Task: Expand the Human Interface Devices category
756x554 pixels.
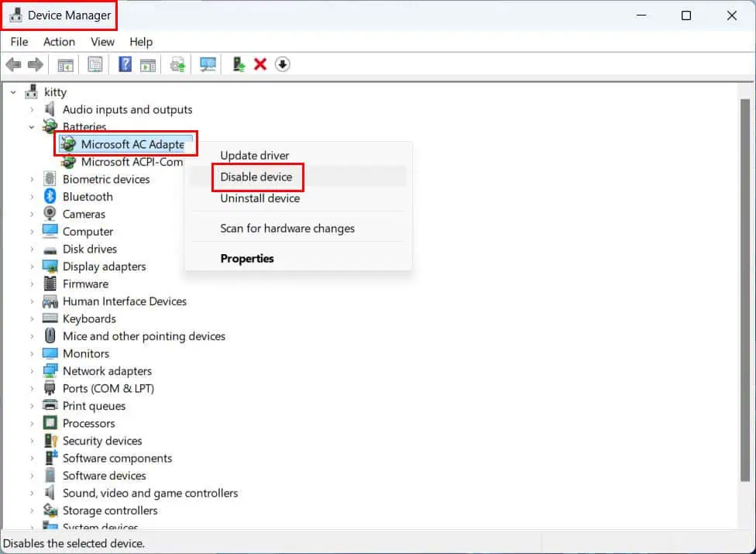Action: point(32,301)
